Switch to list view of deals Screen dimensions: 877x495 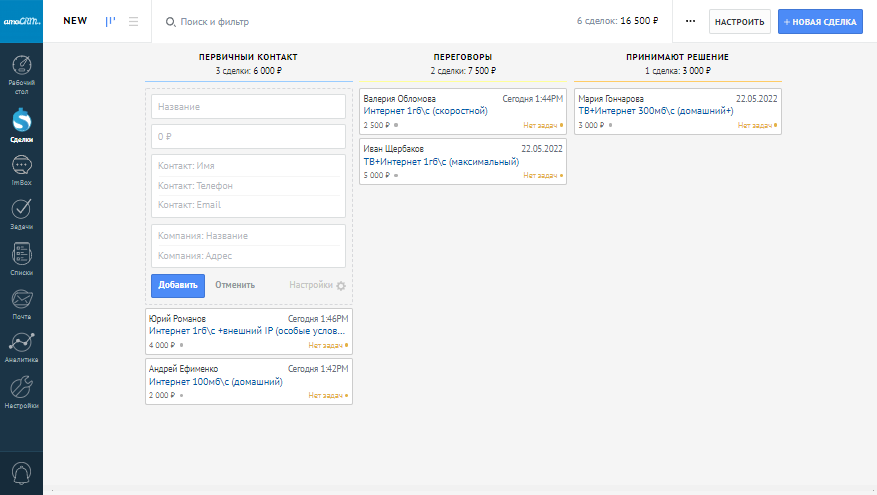(133, 21)
